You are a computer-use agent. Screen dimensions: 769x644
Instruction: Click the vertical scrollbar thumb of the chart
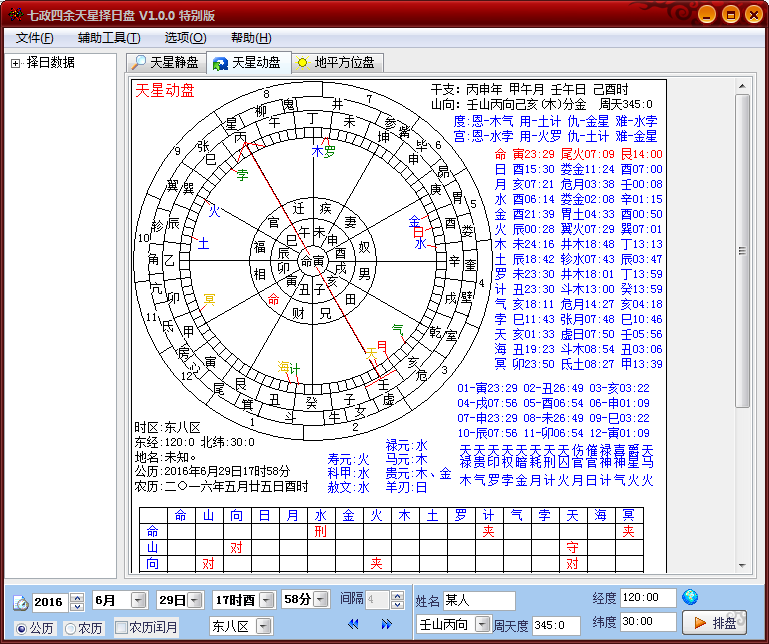[x=742, y=251]
